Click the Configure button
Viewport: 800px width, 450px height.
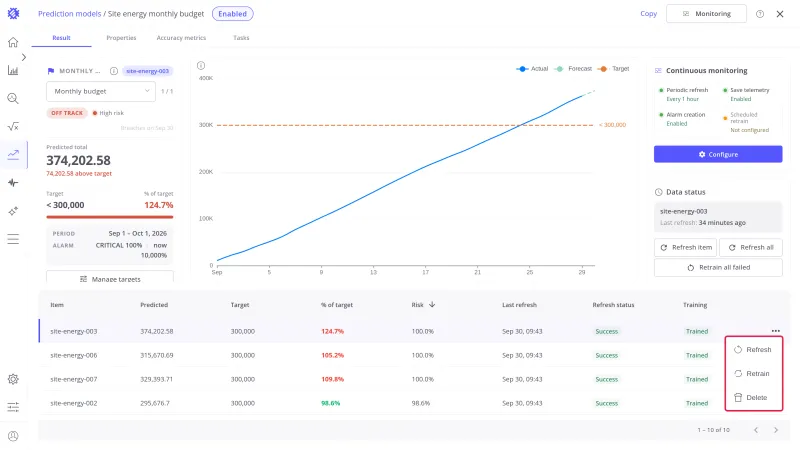coord(718,154)
